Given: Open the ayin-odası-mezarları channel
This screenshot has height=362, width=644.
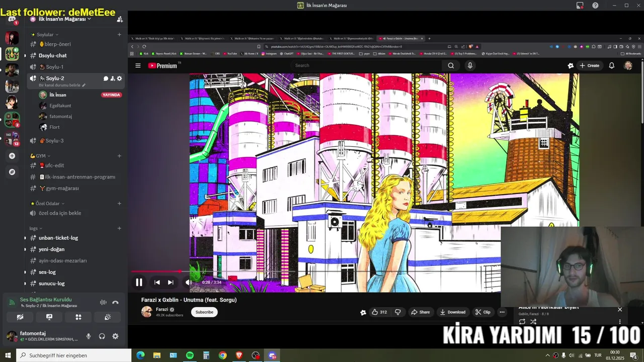Looking at the screenshot, I should coord(75,260).
